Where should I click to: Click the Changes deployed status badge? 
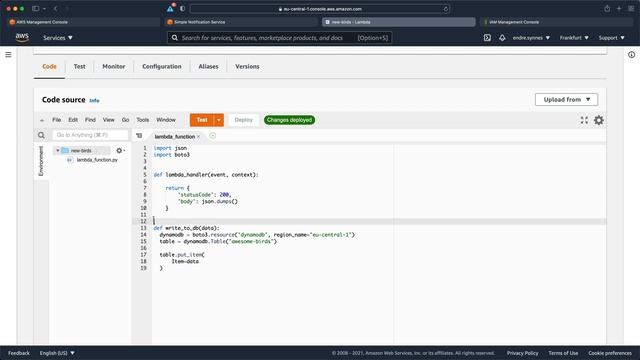[289, 120]
